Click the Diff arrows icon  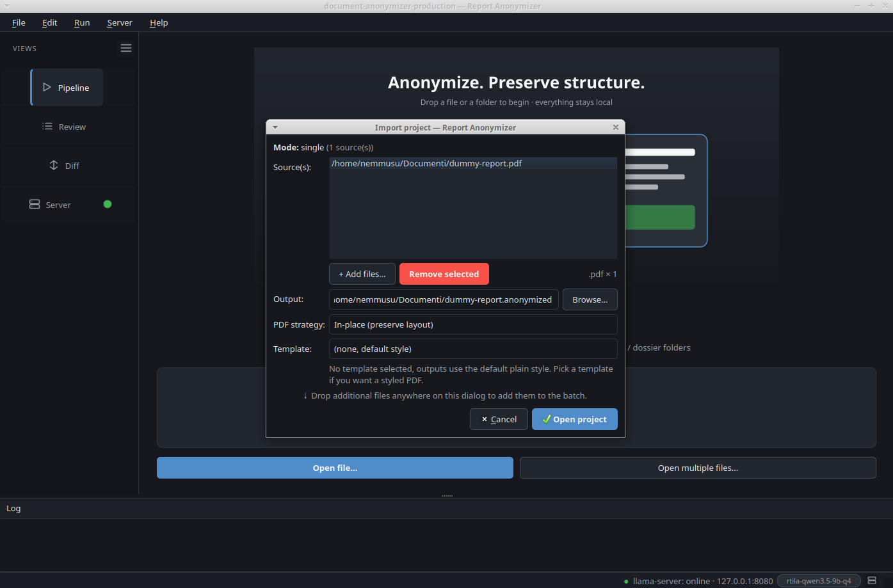[54, 165]
